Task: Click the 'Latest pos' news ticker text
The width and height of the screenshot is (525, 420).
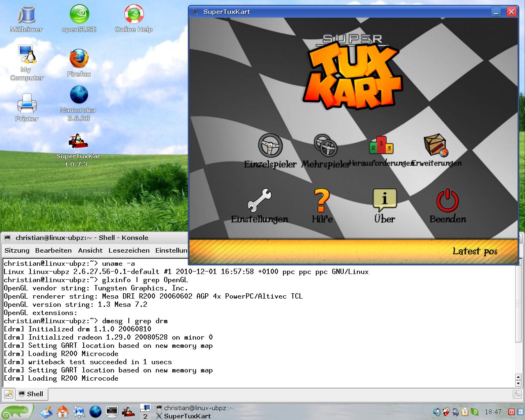Action: [475, 251]
